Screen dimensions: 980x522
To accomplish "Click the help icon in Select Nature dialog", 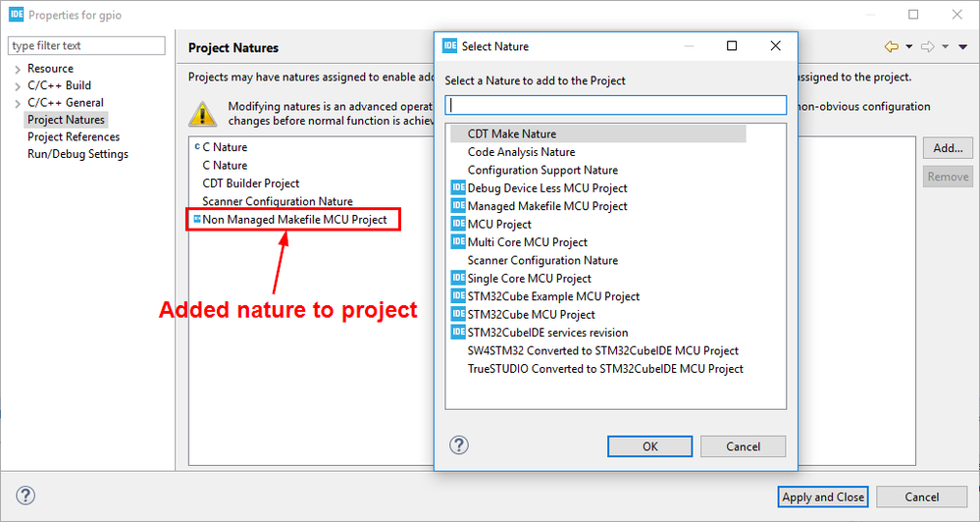I will click(x=459, y=445).
